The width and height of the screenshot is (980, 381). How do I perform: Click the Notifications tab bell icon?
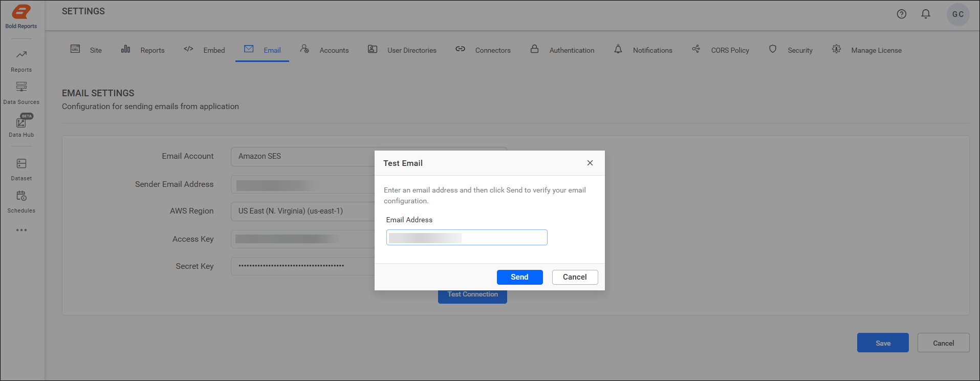(618, 49)
